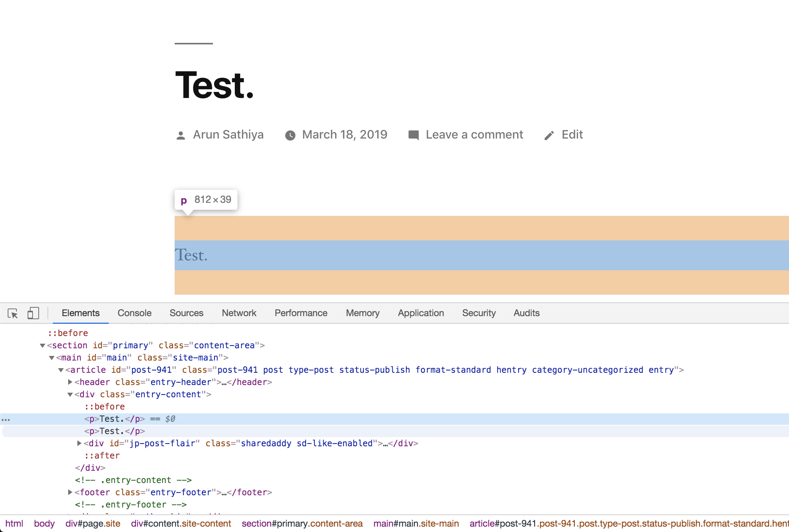This screenshot has height=532, width=789.
Task: Collapse the article post-941 node
Action: point(61,370)
